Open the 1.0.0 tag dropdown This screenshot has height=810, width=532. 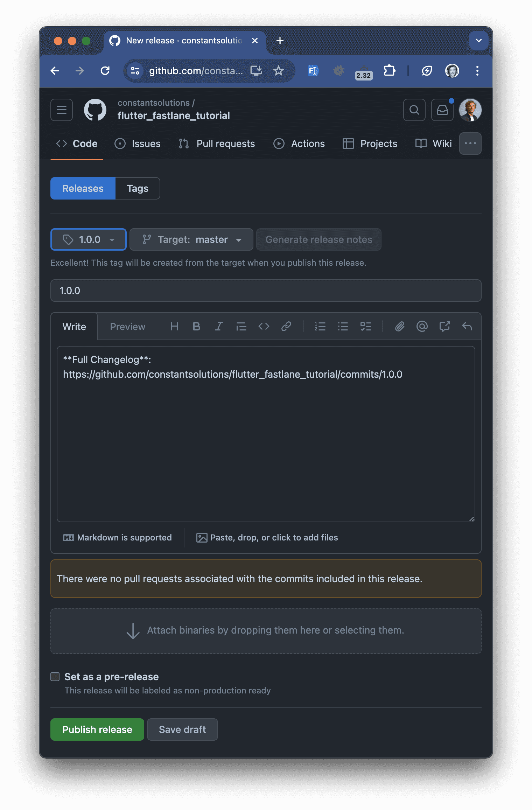(89, 239)
